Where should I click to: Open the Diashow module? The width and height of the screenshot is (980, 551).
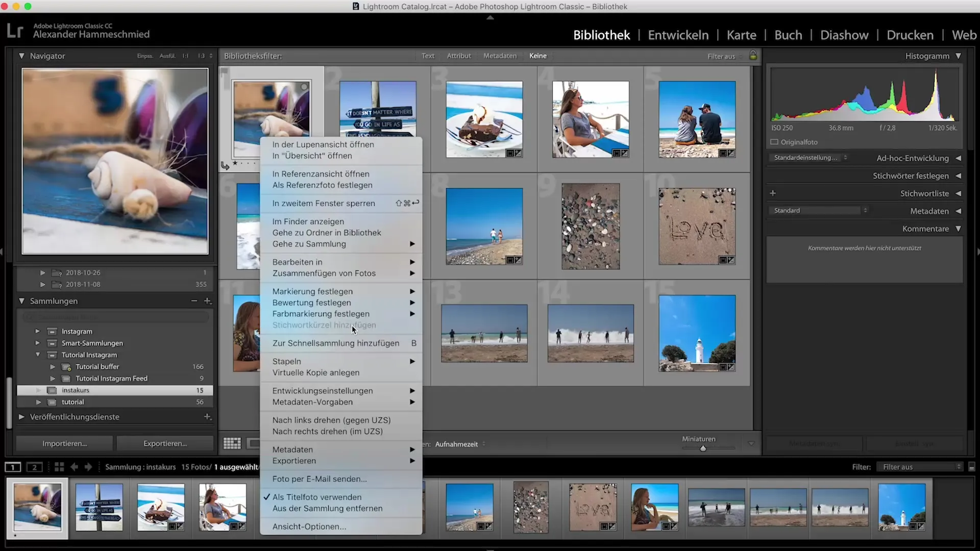pos(844,35)
